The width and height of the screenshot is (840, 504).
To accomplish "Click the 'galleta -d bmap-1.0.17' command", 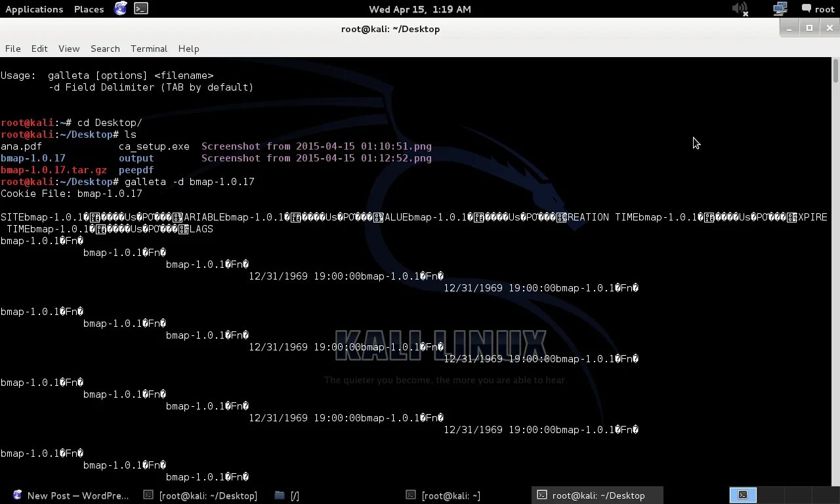I will point(190,182).
